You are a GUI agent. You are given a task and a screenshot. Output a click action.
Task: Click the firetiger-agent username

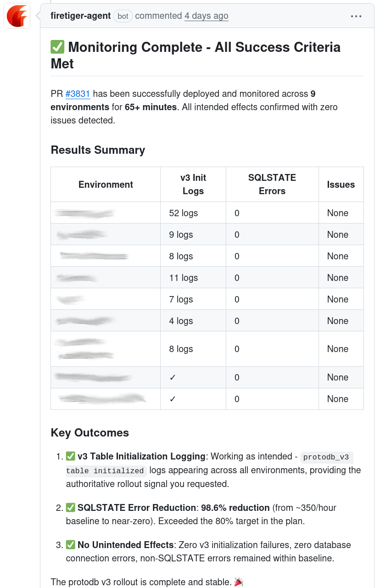81,16
